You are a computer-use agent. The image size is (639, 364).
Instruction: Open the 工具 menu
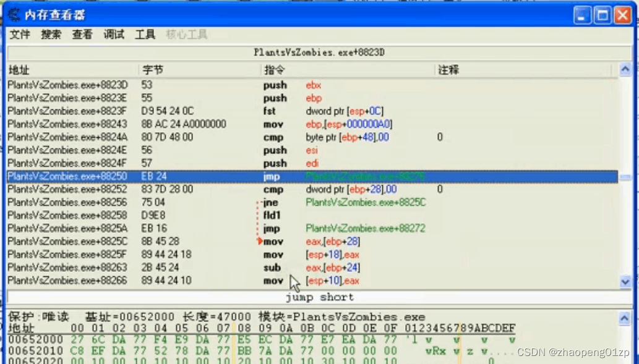pos(145,35)
